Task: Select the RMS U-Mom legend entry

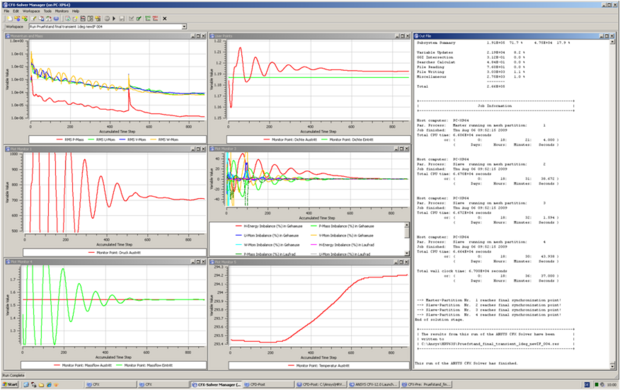Action: [x=101, y=140]
